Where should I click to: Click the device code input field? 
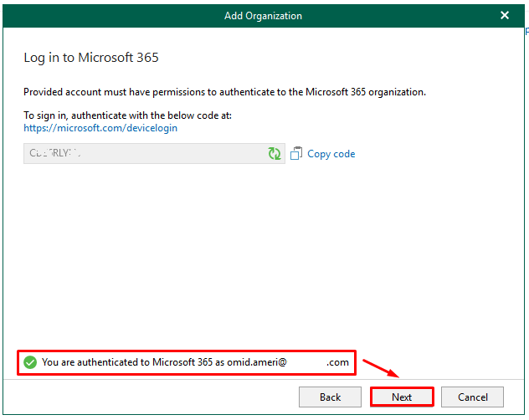tap(154, 153)
